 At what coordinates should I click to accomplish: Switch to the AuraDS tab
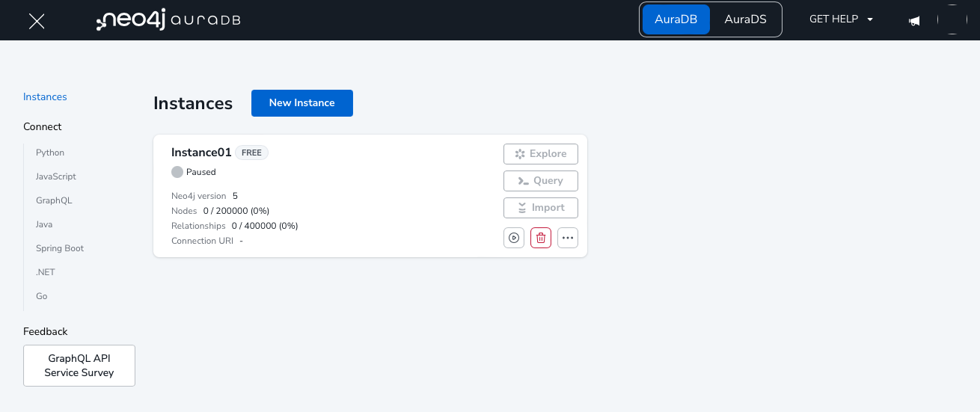pos(745,19)
